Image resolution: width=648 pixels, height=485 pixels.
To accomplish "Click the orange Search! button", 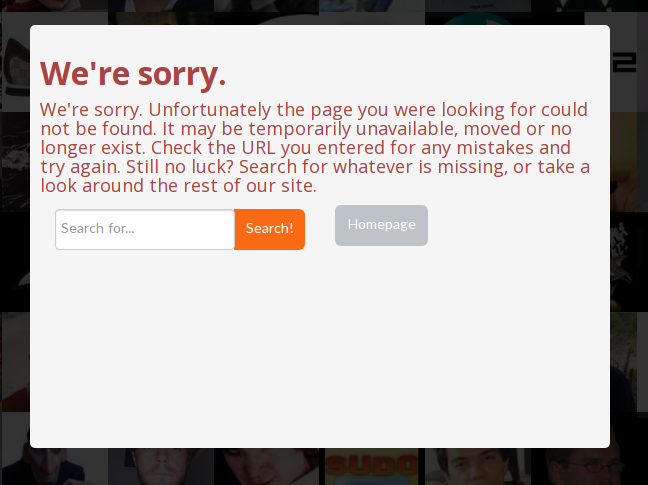I will [269, 229].
